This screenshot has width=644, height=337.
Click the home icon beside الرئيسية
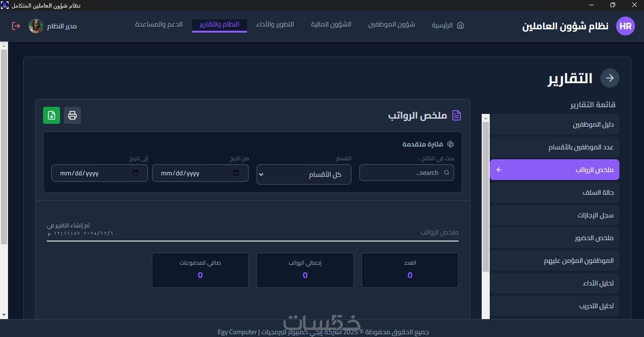460,25
